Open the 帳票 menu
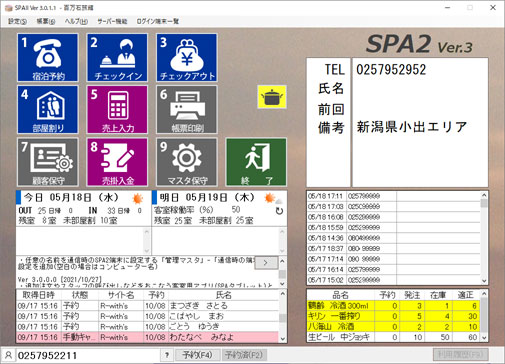The image size is (505, 364). click(46, 21)
